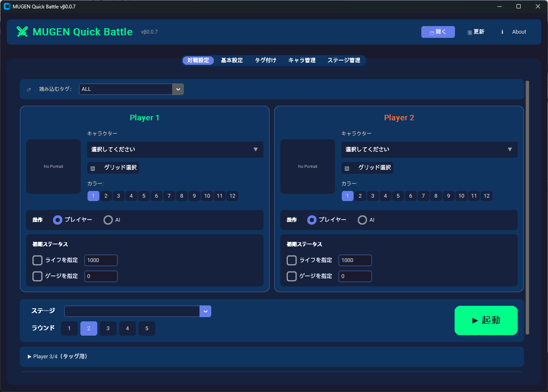548x392 pixels.
Task: Click Player 2 grid selection image icon
Action: [347, 168]
